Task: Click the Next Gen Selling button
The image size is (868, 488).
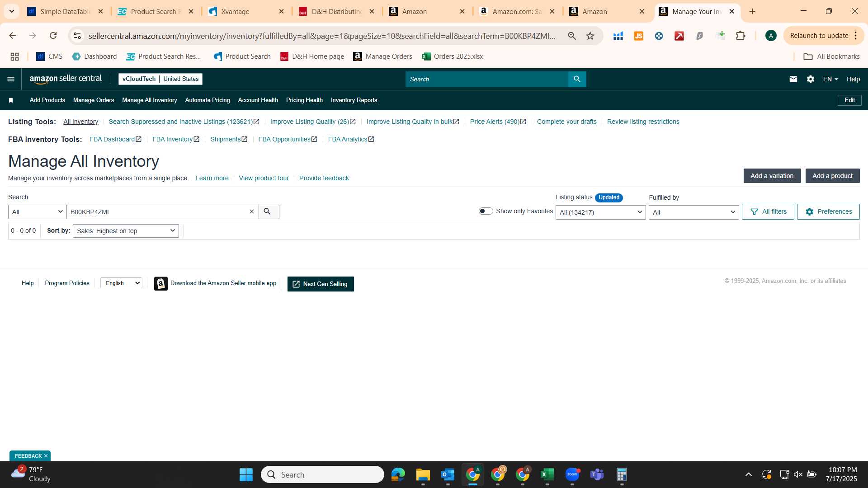Action: (321, 284)
